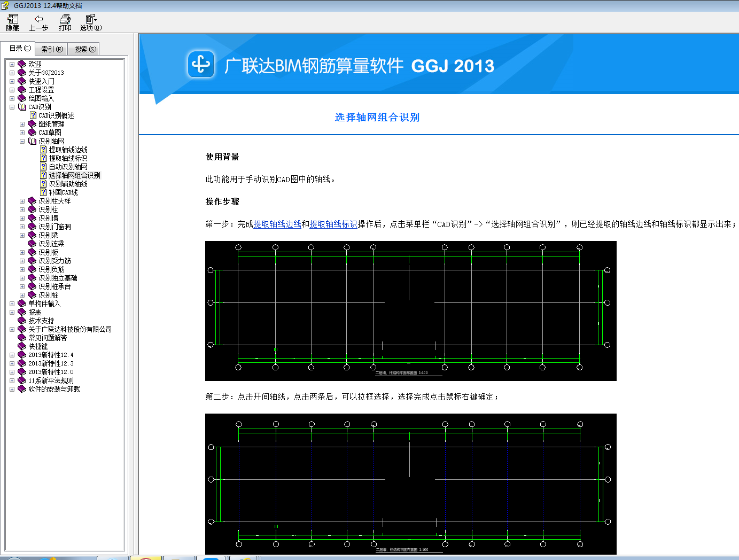Open the 识别桩 tree item
The height and width of the screenshot is (560, 739).
point(48,295)
